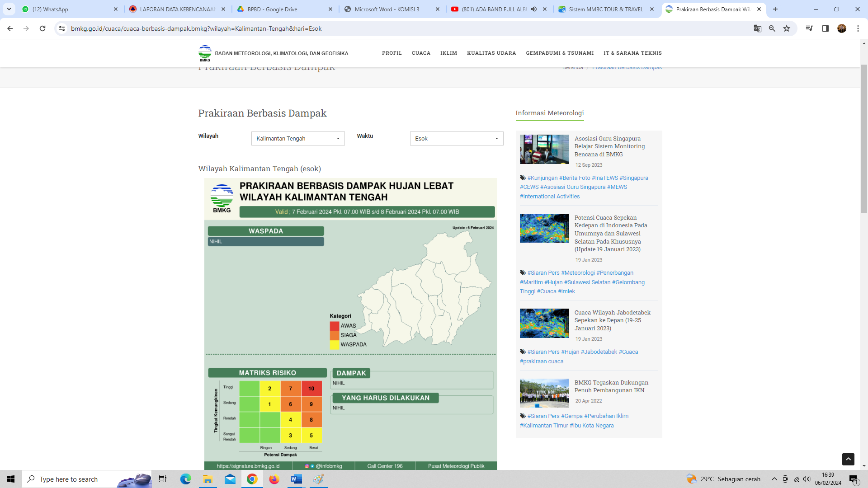Click BMKG Tegaskan Dukungan IKN thumbnail

pyautogui.click(x=544, y=393)
